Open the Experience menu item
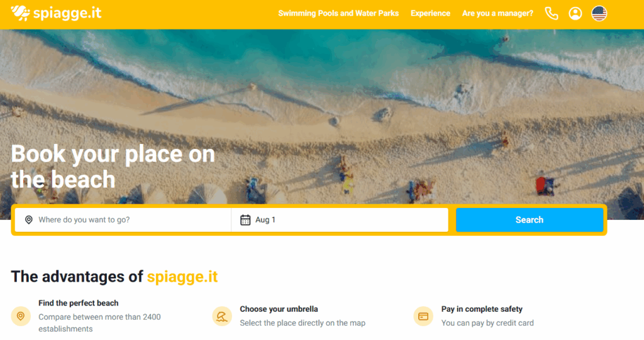This screenshot has width=644, height=340. tap(430, 13)
